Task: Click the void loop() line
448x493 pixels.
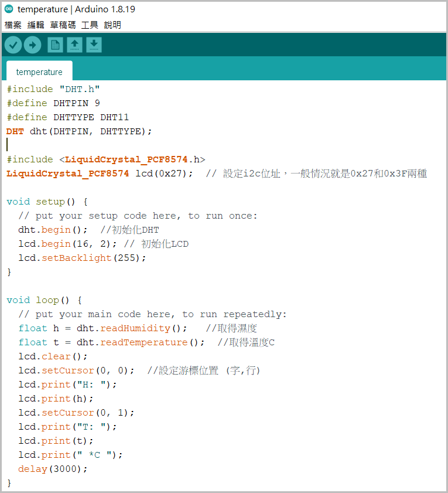Action: coord(44,300)
